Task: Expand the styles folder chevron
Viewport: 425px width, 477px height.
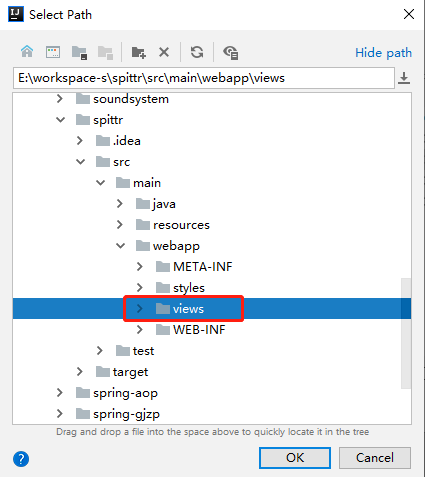Action: (140, 288)
